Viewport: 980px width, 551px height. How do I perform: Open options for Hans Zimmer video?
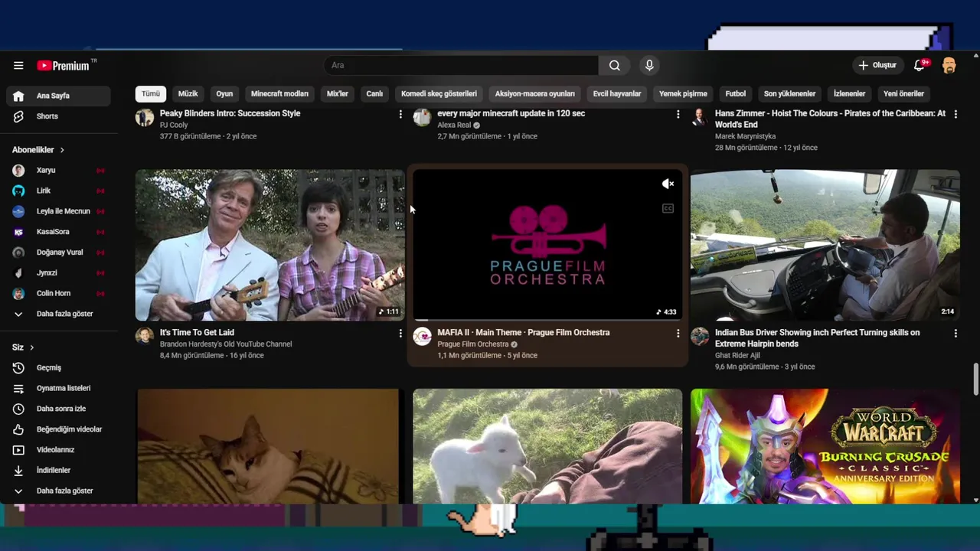(955, 115)
